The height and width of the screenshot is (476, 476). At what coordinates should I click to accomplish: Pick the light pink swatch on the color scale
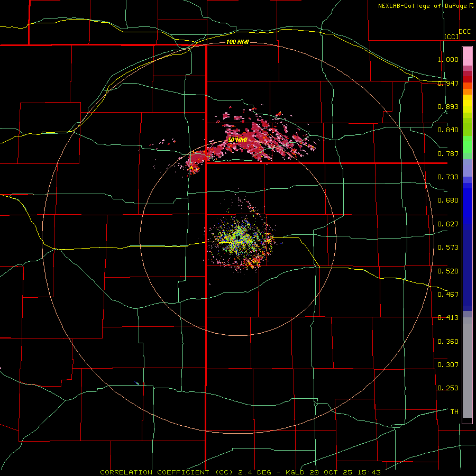(x=467, y=57)
